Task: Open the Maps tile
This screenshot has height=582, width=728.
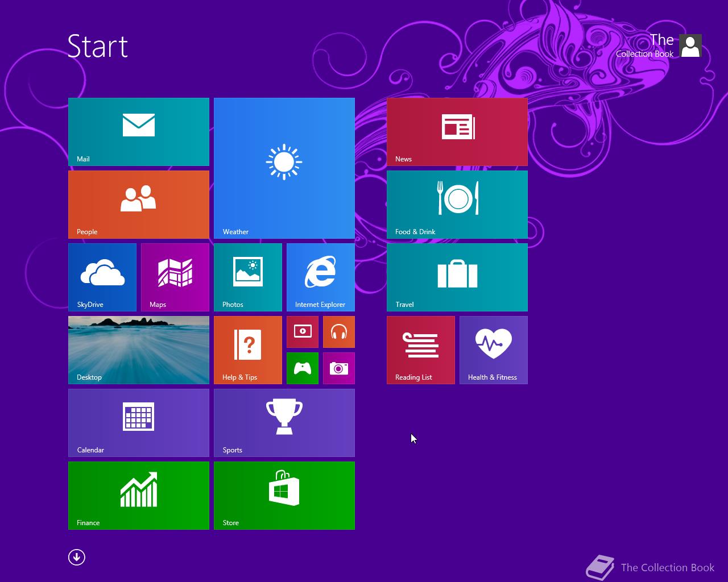Action: pos(175,277)
